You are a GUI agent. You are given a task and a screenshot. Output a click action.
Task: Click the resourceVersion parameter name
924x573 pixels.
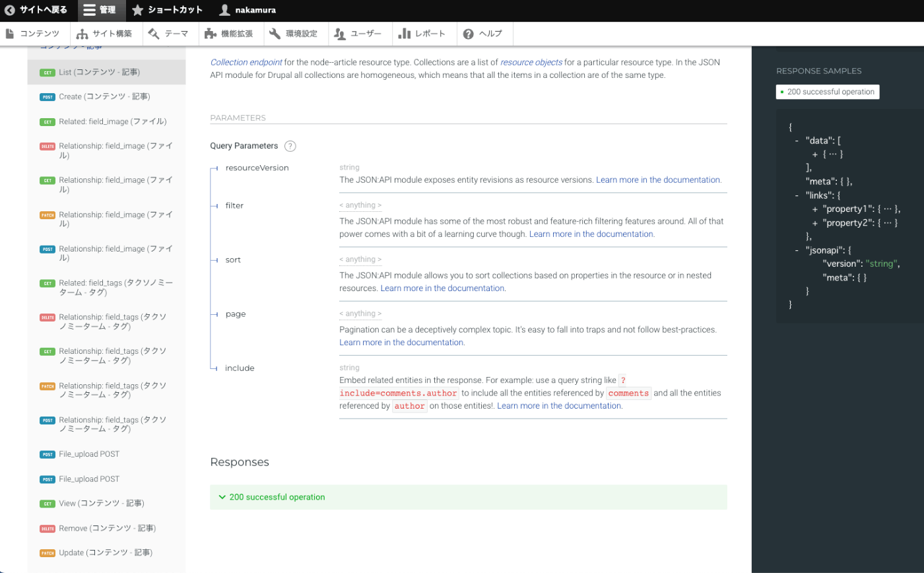(257, 168)
